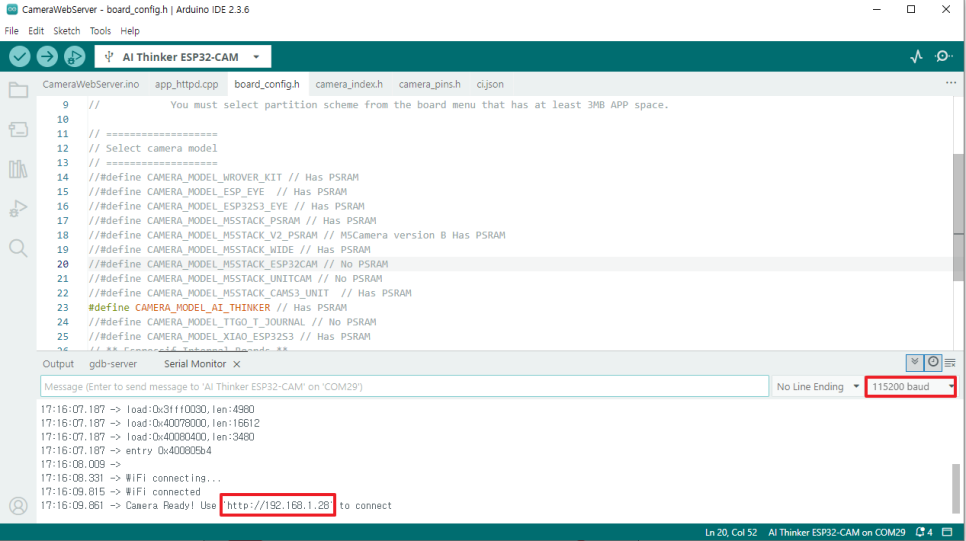Switch to the camera_pins.h tab
This screenshot has width=966, height=541.
tap(429, 84)
